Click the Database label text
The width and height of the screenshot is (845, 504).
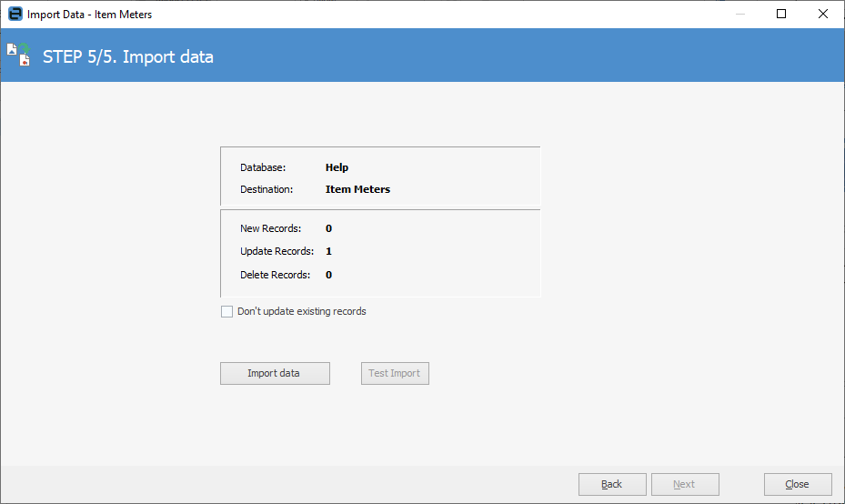pyautogui.click(x=263, y=167)
